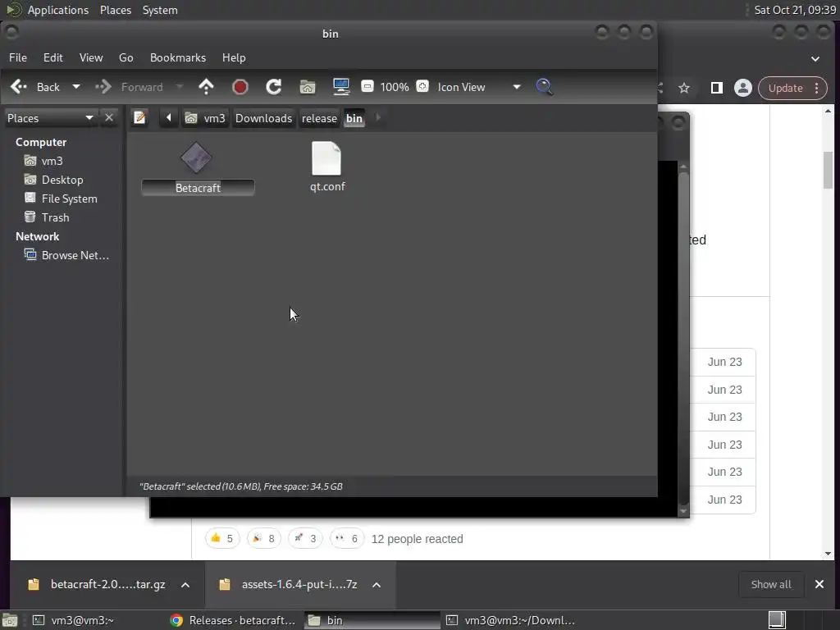The height and width of the screenshot is (630, 840).
Task: Click the status bar selection text
Action: [241, 486]
